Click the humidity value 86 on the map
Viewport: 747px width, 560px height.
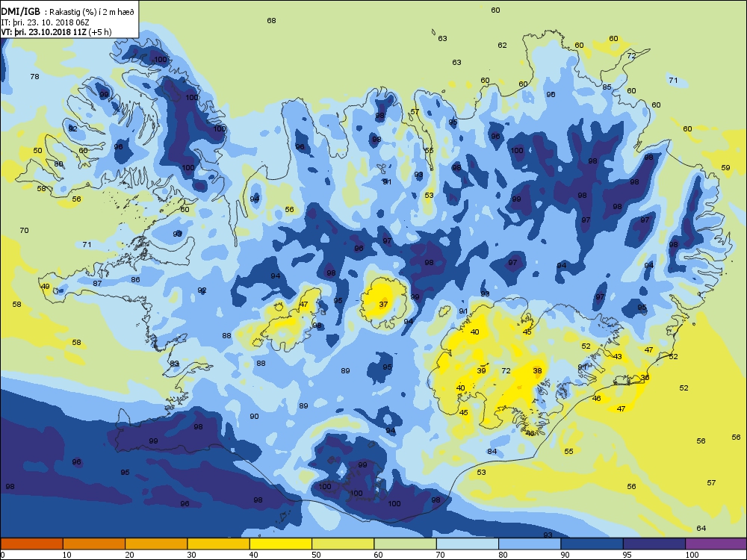tap(136, 279)
